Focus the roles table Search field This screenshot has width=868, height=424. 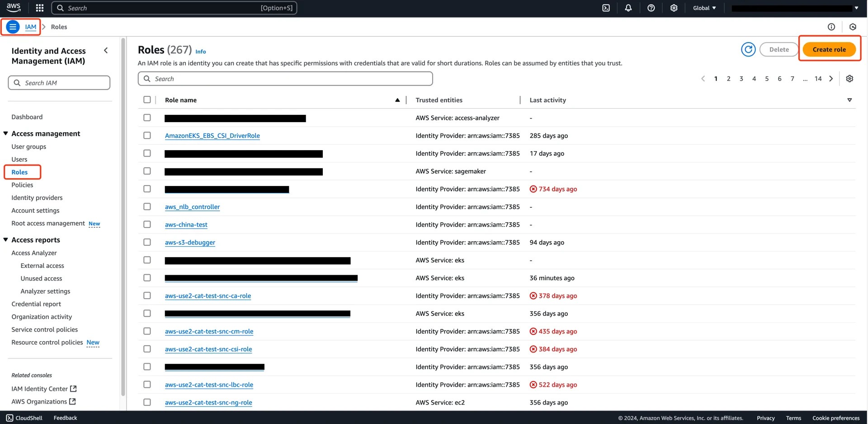pyautogui.click(x=285, y=79)
